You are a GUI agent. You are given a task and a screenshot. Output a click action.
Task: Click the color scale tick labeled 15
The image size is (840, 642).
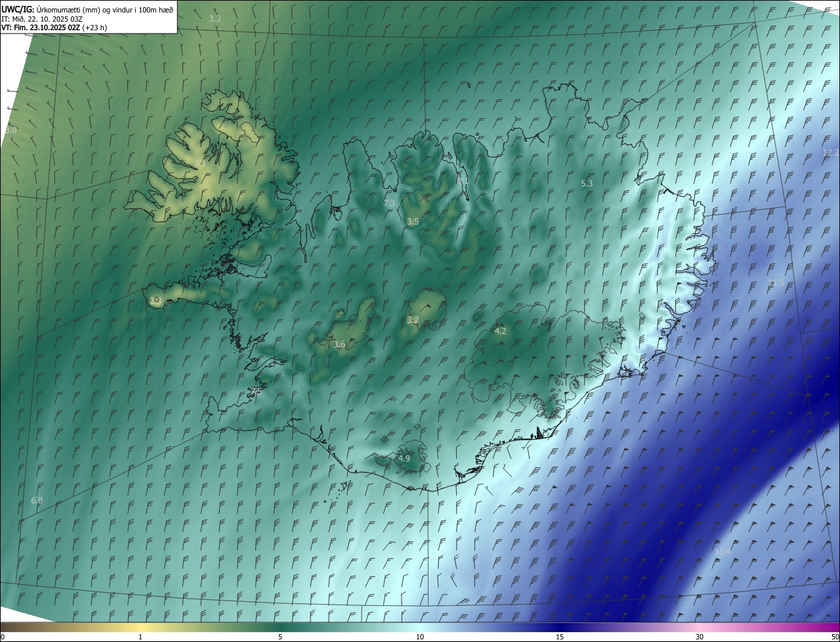pyautogui.click(x=560, y=637)
